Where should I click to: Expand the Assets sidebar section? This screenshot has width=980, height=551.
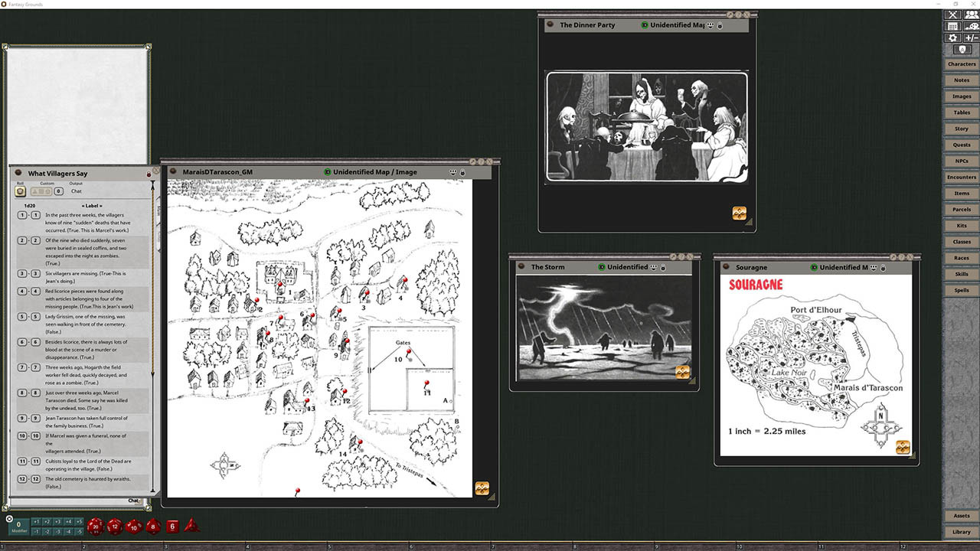click(961, 516)
